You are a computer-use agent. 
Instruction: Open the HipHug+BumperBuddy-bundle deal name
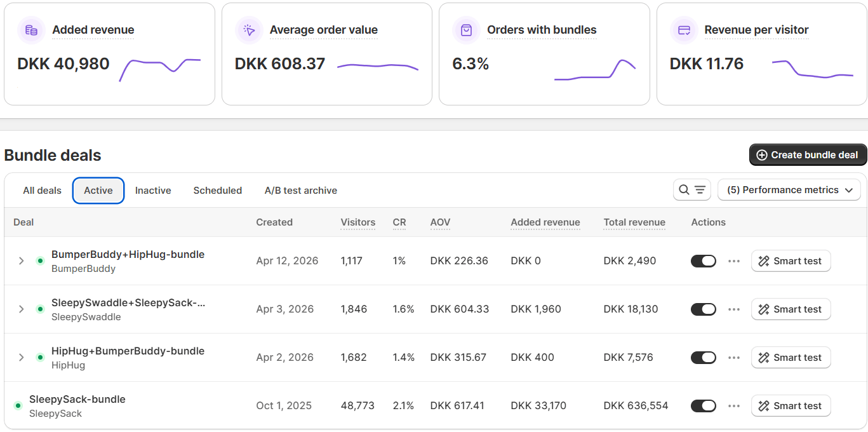128,351
